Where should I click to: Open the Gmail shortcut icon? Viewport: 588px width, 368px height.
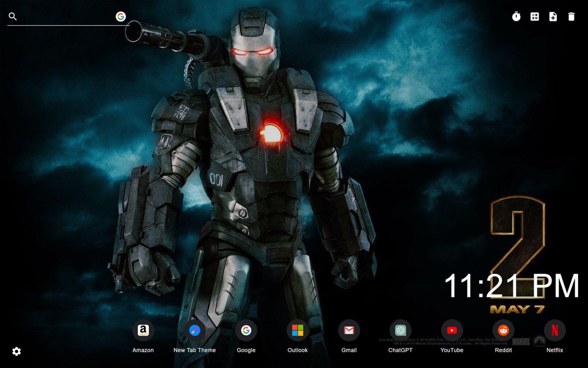[349, 330]
